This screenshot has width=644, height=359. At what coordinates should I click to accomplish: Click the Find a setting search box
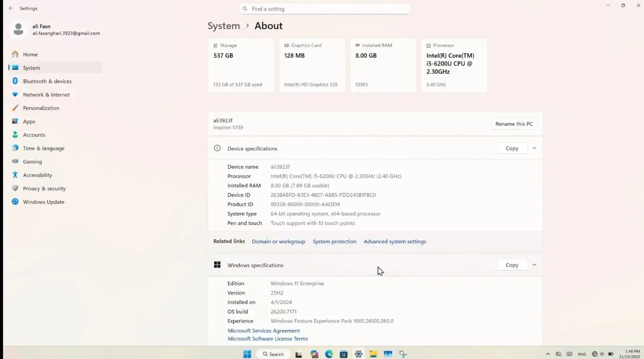tap(325, 9)
